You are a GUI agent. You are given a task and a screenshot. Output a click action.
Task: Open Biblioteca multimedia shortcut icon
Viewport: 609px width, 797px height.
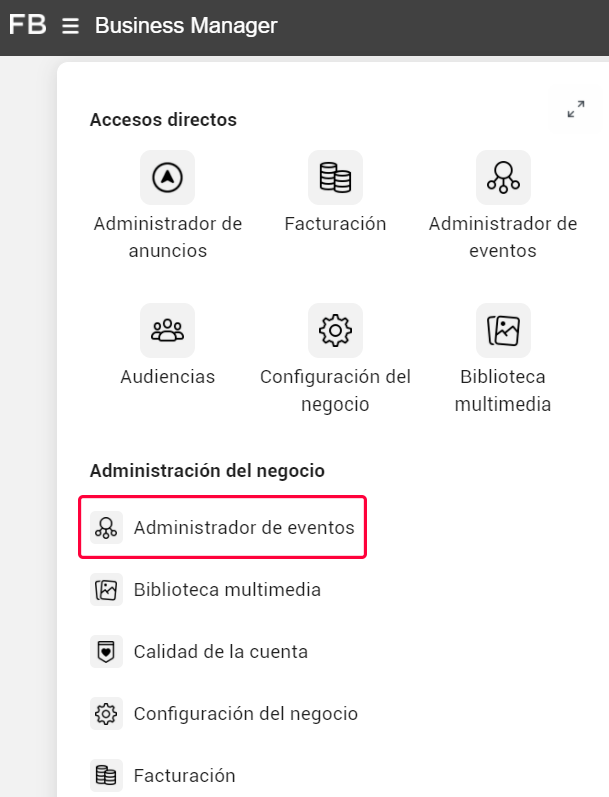tap(503, 330)
